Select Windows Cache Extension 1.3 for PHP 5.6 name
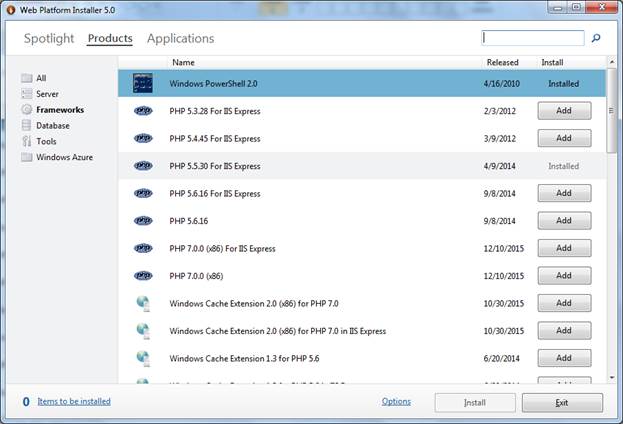Viewport: 623px width, 424px height. click(x=244, y=358)
